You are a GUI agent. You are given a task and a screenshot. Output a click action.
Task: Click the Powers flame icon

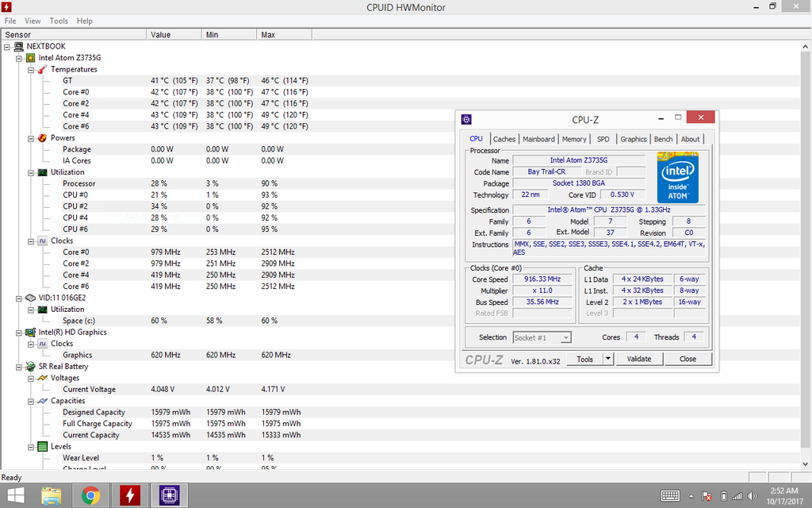[x=42, y=138]
